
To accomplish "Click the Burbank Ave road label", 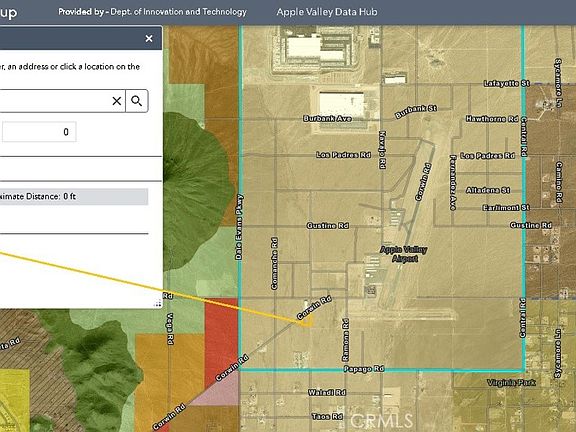I will (x=327, y=119).
